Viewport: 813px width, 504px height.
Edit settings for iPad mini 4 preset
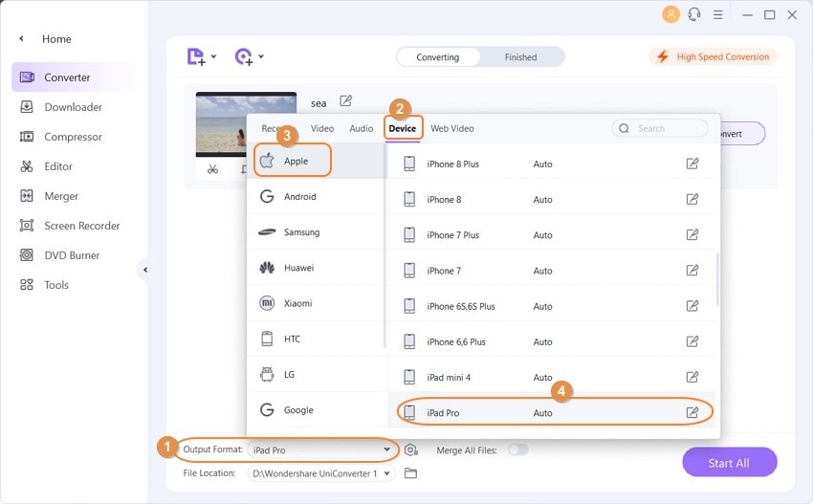click(692, 377)
